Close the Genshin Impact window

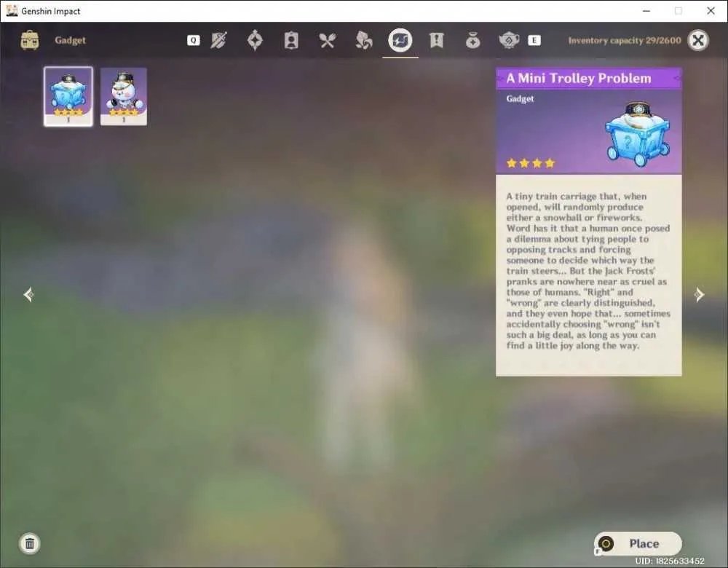[x=711, y=11]
